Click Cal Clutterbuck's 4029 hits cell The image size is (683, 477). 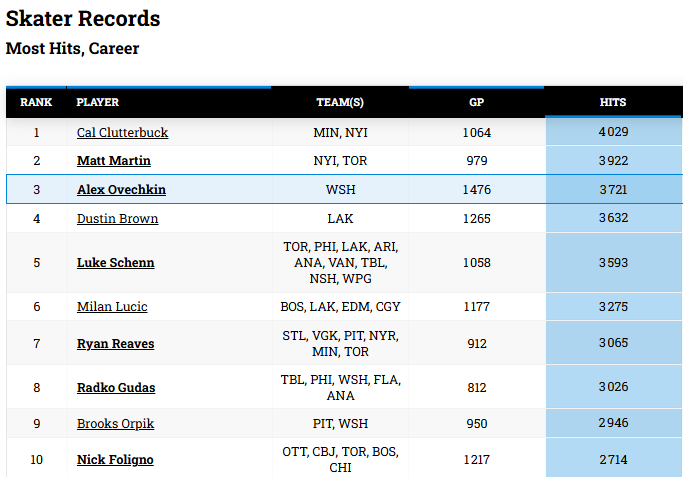click(x=614, y=132)
